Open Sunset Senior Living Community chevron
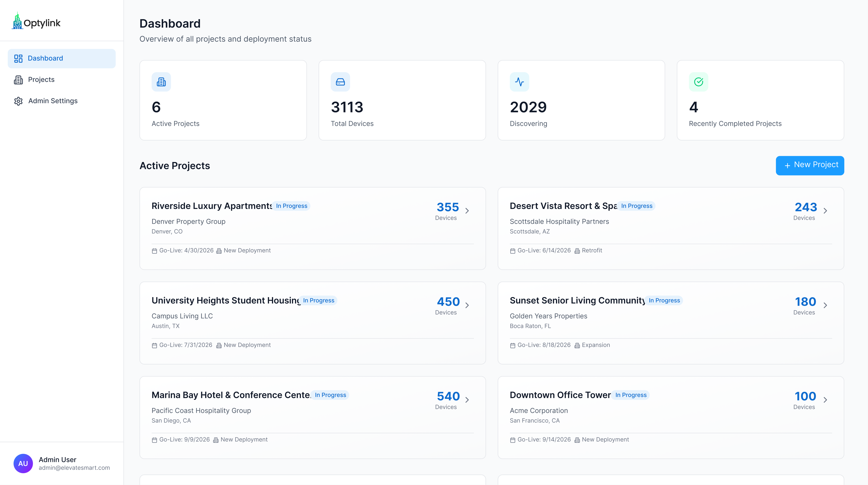The height and width of the screenshot is (485, 868). (x=825, y=305)
